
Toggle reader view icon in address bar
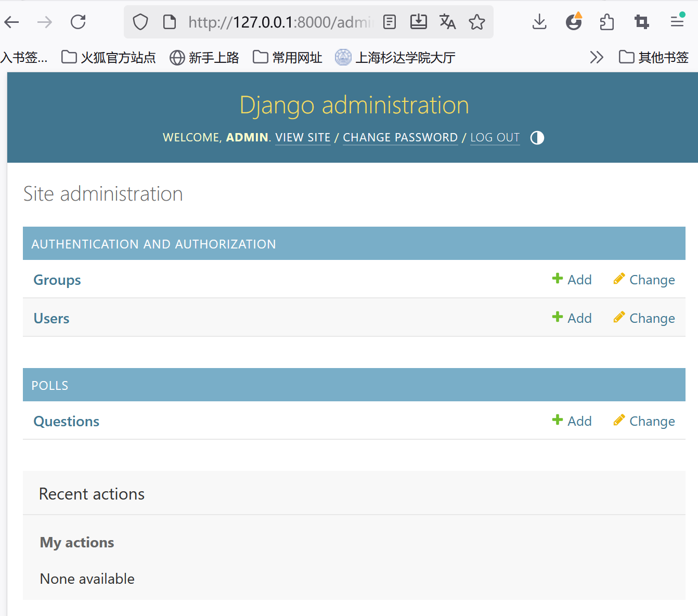click(x=390, y=22)
